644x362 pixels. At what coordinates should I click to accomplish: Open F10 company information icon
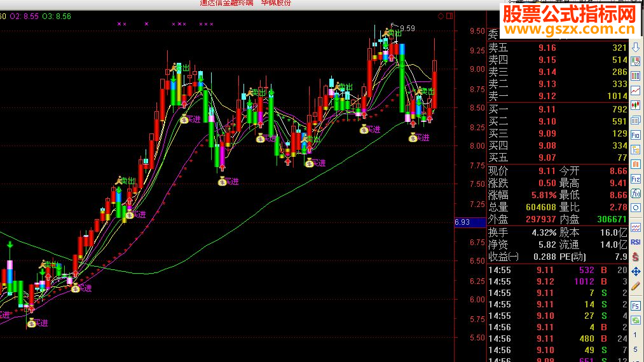635,135
